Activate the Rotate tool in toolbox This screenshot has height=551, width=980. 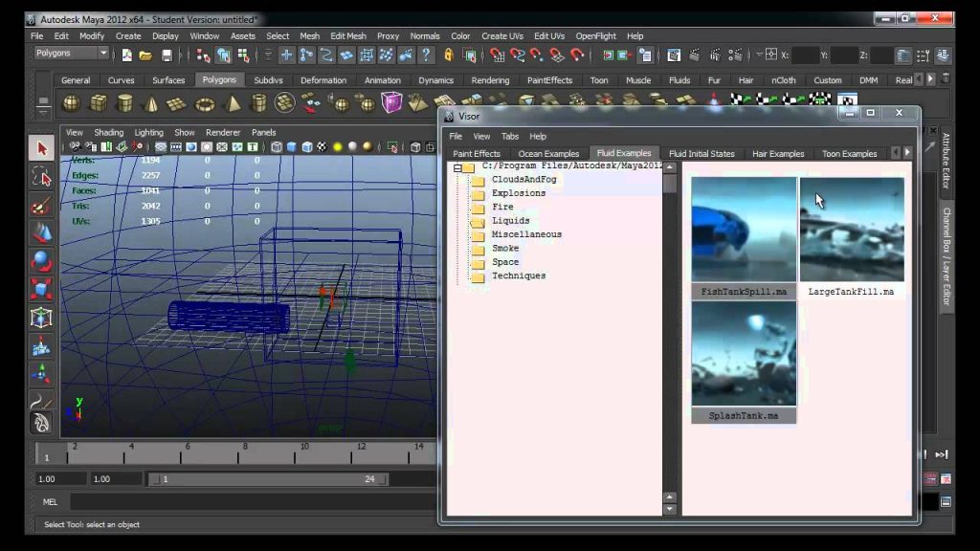(x=41, y=260)
